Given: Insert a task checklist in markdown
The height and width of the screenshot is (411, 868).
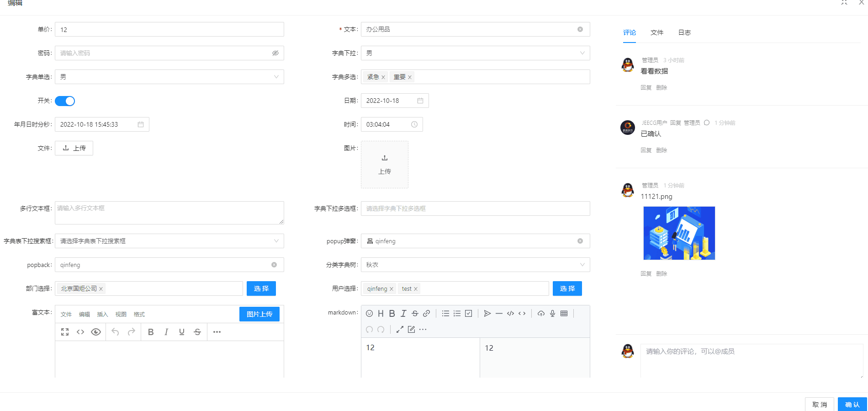Looking at the screenshot, I should [x=468, y=314].
